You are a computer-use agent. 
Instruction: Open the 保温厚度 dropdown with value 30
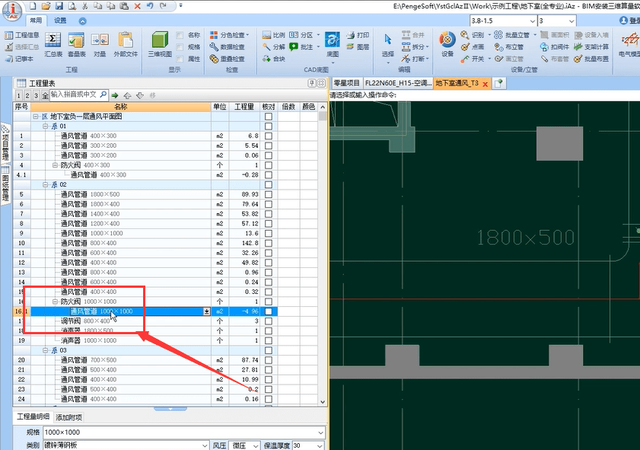pos(320,446)
